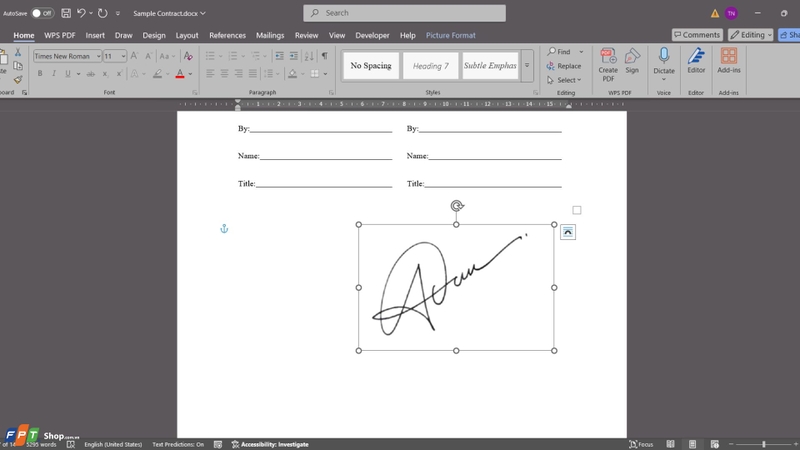Clear all formatting
The height and width of the screenshot is (450, 800).
188,56
